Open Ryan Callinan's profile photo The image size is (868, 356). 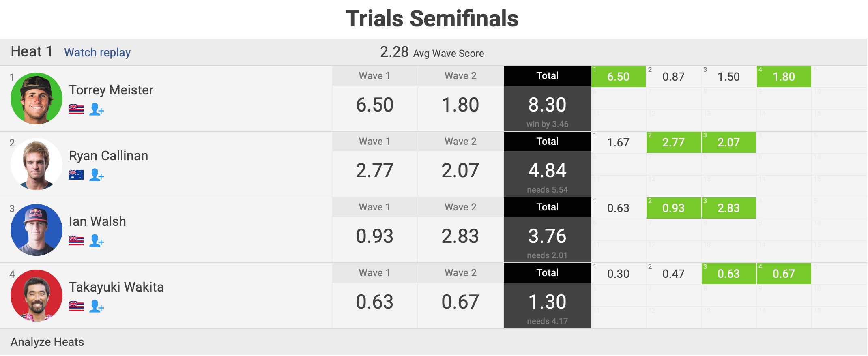(37, 164)
